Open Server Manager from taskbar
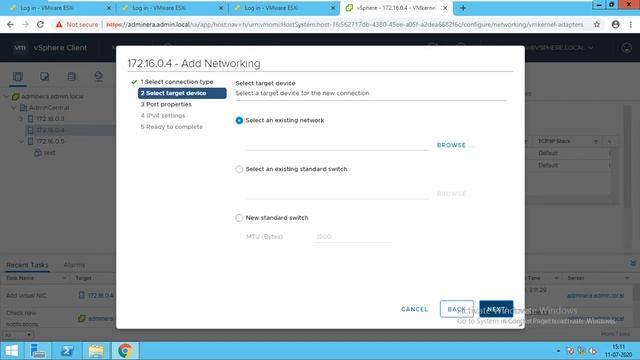Viewport: 640px width, 360px height. 38,351
